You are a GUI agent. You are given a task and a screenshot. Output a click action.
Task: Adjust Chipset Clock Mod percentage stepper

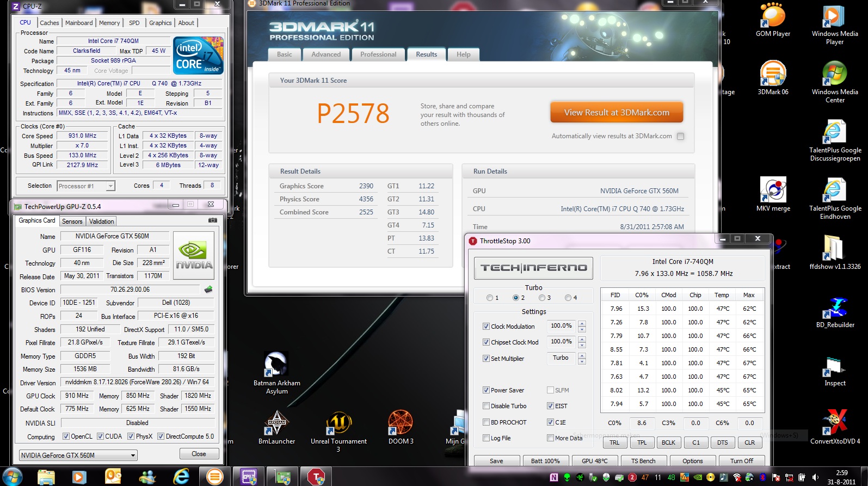click(x=582, y=342)
